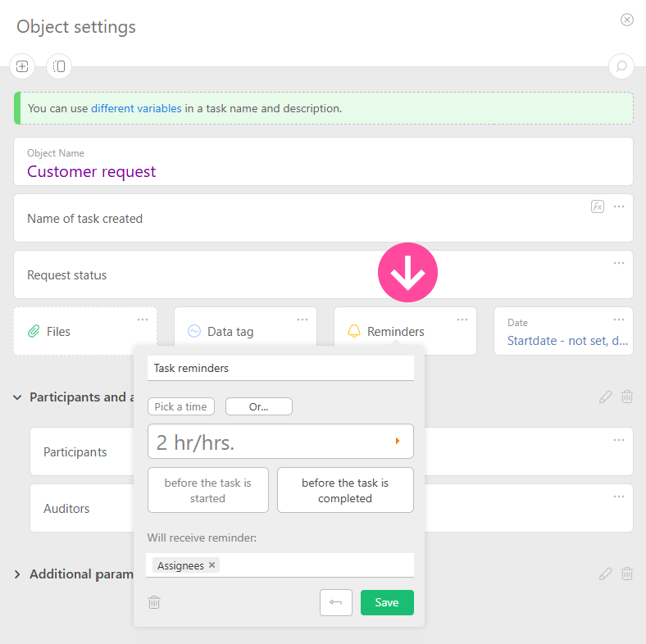Delete the Additional parameters section via trash icon

tap(627, 574)
